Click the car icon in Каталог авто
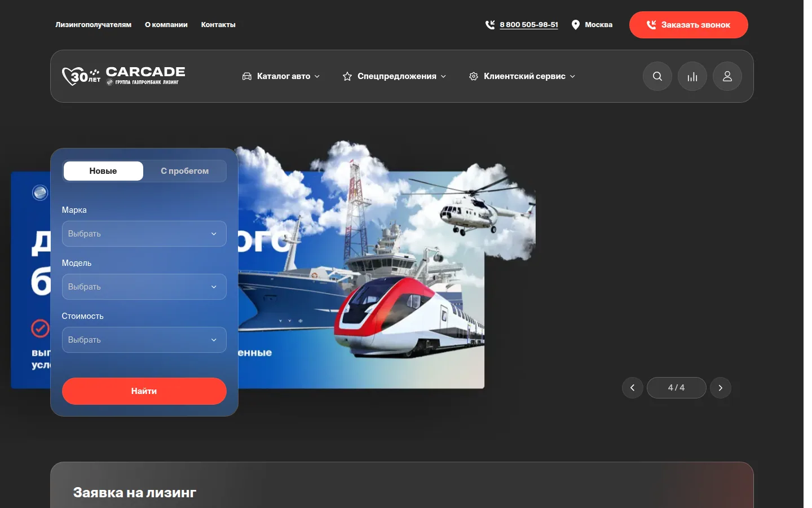Screen dimensions: 812x508 pos(247,76)
